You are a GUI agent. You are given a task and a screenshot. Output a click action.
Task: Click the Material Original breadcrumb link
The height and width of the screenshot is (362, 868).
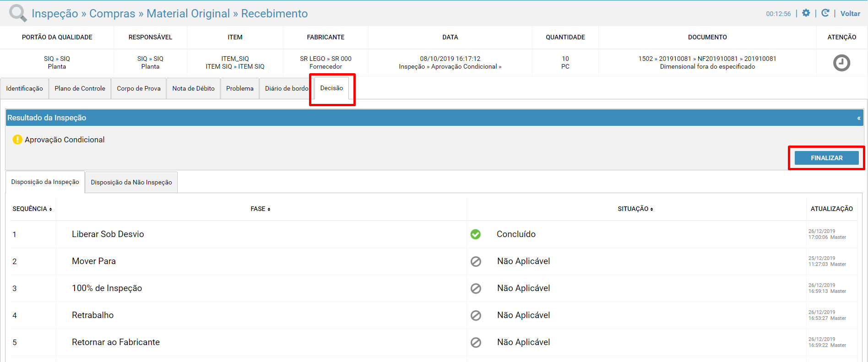(188, 13)
